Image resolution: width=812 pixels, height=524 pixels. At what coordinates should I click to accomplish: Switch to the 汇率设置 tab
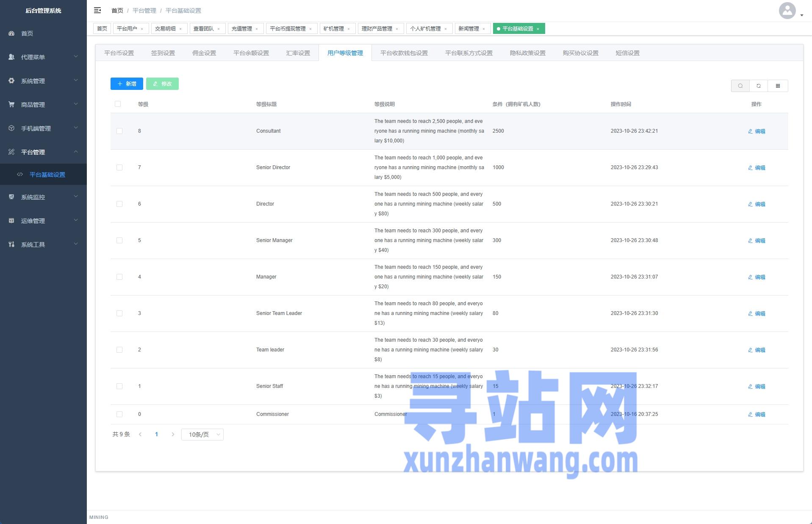tap(298, 53)
